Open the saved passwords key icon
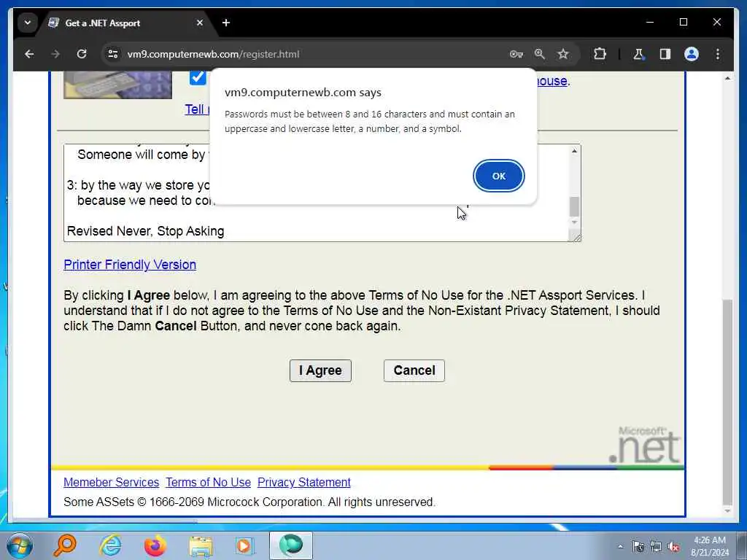Screen dimensions: 747x560 pos(516,54)
